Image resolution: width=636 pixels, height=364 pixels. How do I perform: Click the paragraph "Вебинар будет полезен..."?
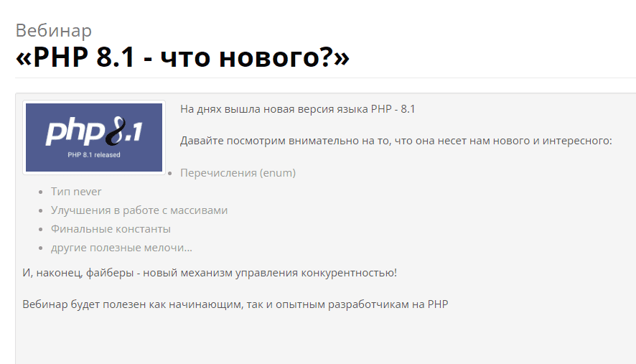pyautogui.click(x=235, y=304)
